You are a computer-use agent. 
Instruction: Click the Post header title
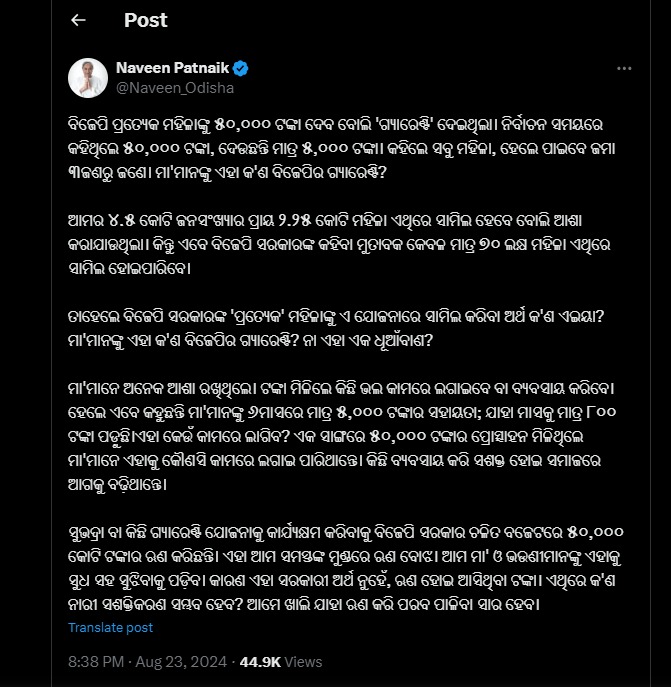point(146,20)
